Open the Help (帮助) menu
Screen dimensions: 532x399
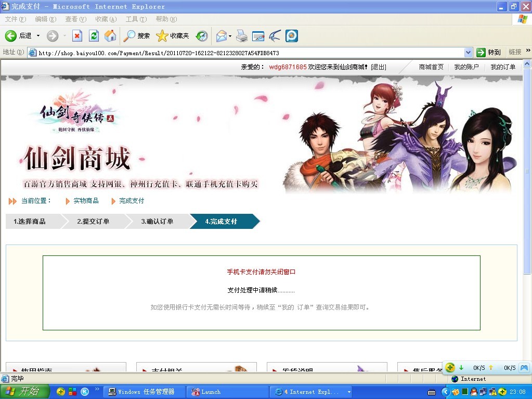(166, 19)
